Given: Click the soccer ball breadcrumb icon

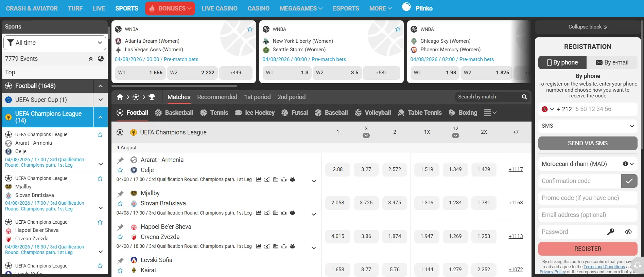Looking at the screenshot, I should (136, 97).
